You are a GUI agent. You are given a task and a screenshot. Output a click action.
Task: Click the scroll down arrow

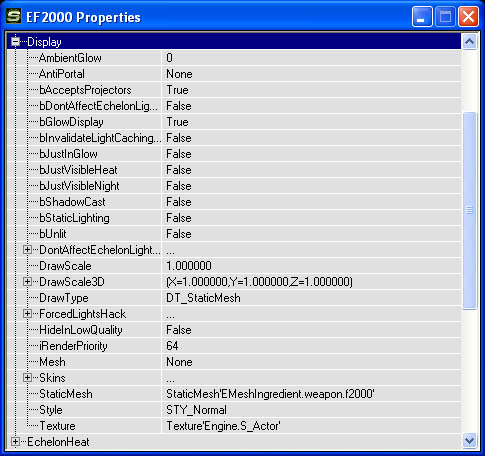[469, 441]
